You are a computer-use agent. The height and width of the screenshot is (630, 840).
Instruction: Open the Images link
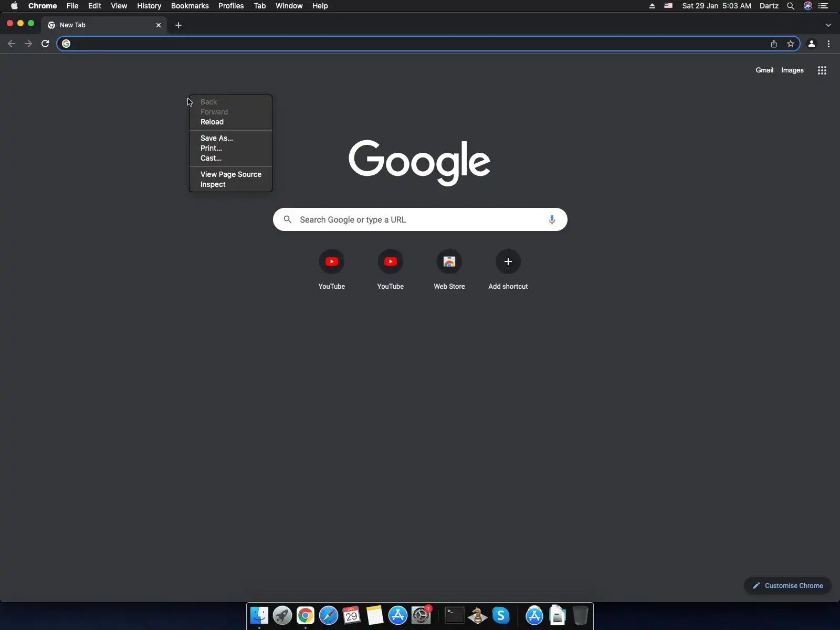coord(792,70)
